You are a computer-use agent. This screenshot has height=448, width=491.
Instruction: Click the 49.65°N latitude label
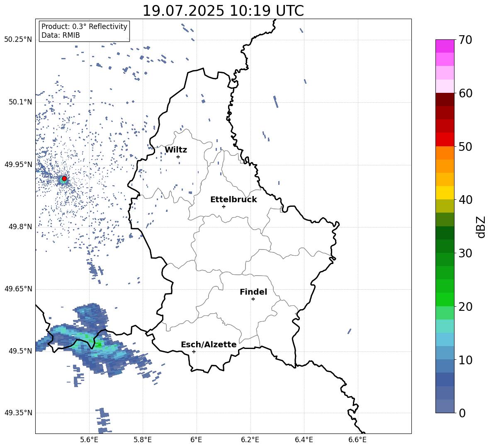point(18,289)
